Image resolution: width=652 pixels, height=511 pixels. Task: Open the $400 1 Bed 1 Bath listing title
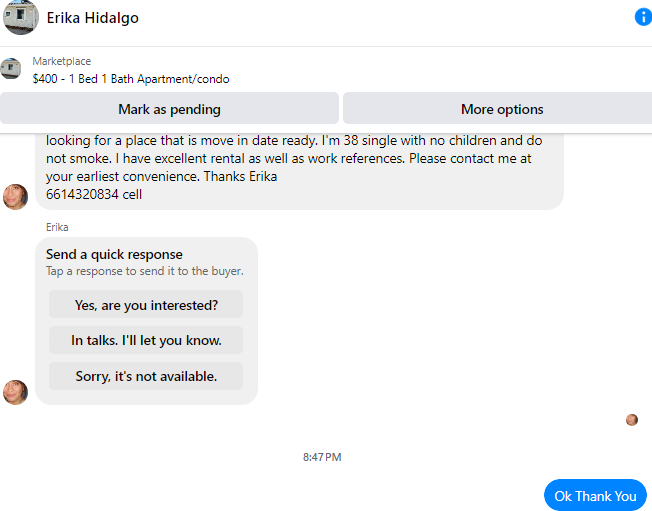coord(130,78)
